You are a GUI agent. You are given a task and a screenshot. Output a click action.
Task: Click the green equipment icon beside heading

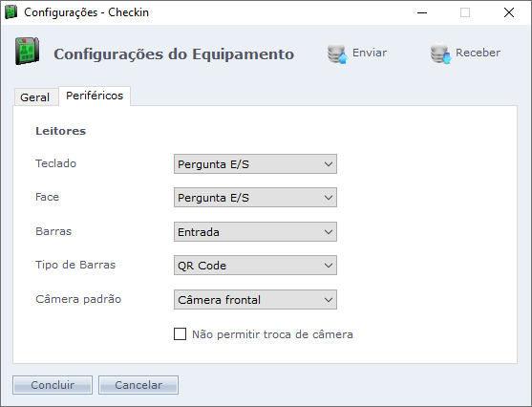(27, 52)
